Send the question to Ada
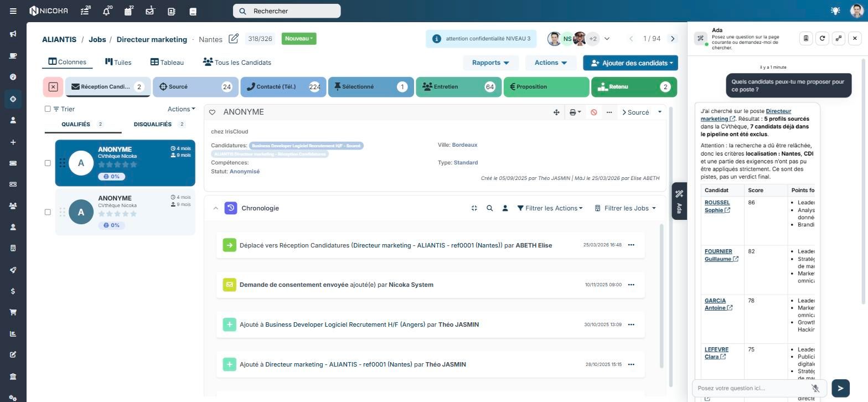This screenshot has width=868, height=402. pos(840,388)
